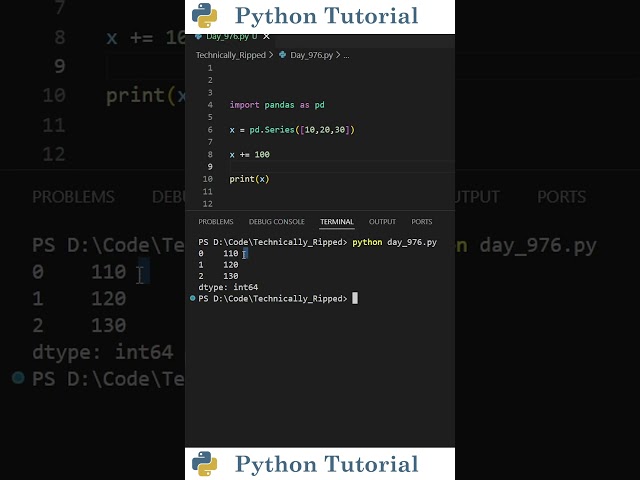Screen dimensions: 640x480
Task: Click 'import pandas as pd' code line
Action: [277, 105]
